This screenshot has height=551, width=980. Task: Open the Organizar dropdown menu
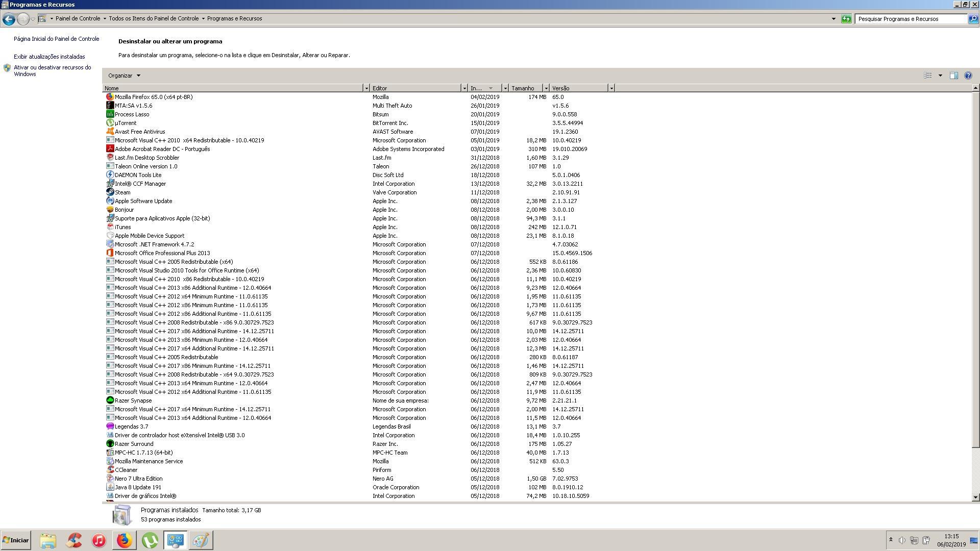[x=124, y=76]
